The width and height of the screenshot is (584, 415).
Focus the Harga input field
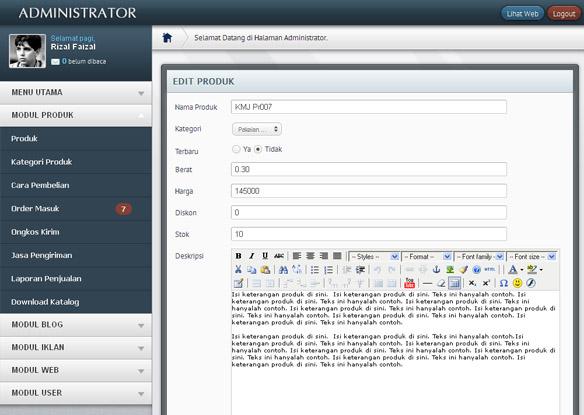pos(369,191)
